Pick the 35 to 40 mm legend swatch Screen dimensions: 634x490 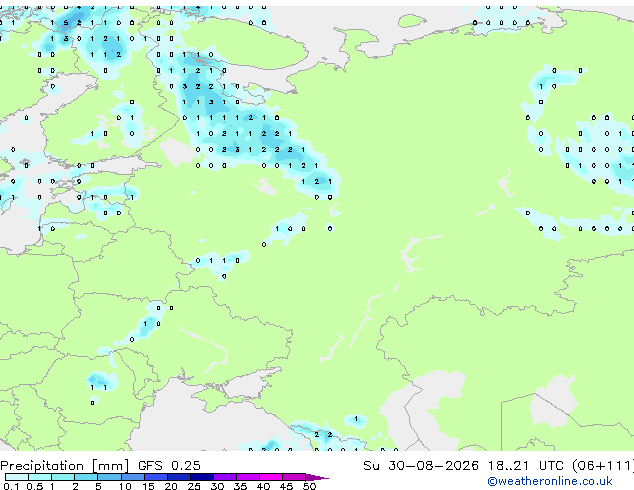[248, 477]
